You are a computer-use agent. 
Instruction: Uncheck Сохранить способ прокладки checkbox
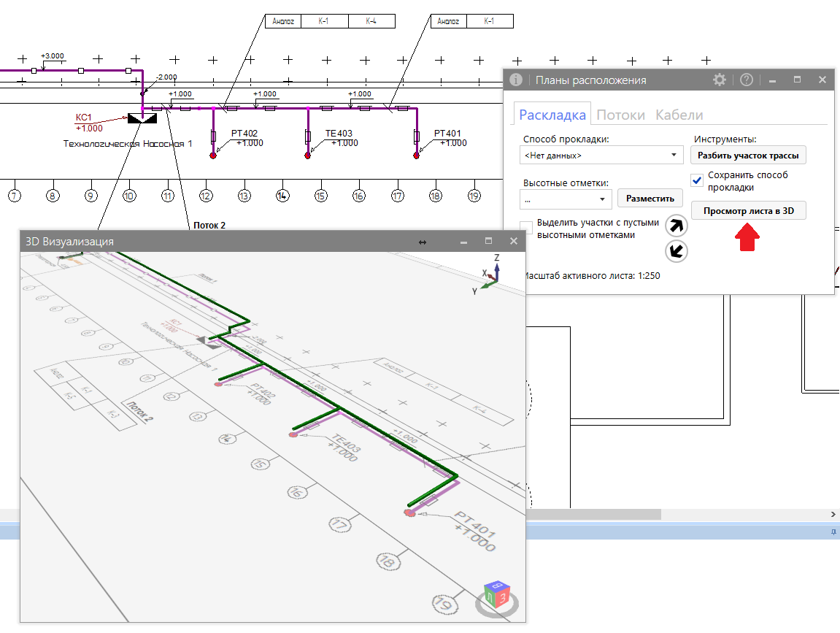coord(697,180)
